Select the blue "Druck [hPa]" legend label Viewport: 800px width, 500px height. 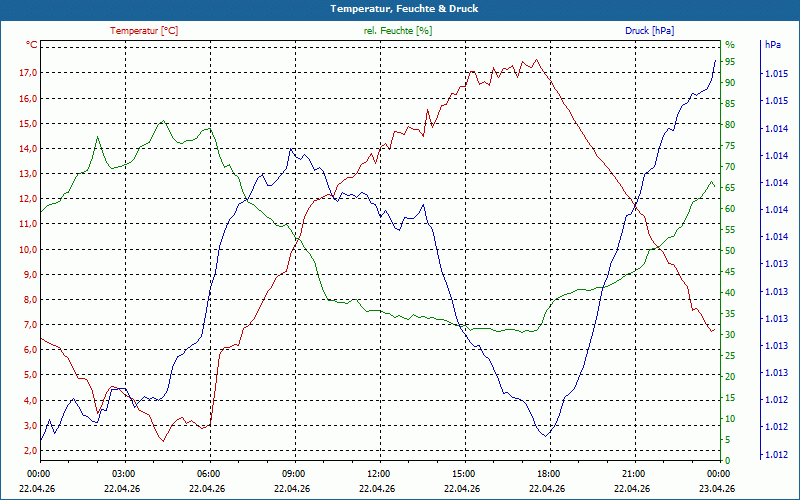pyautogui.click(x=649, y=31)
